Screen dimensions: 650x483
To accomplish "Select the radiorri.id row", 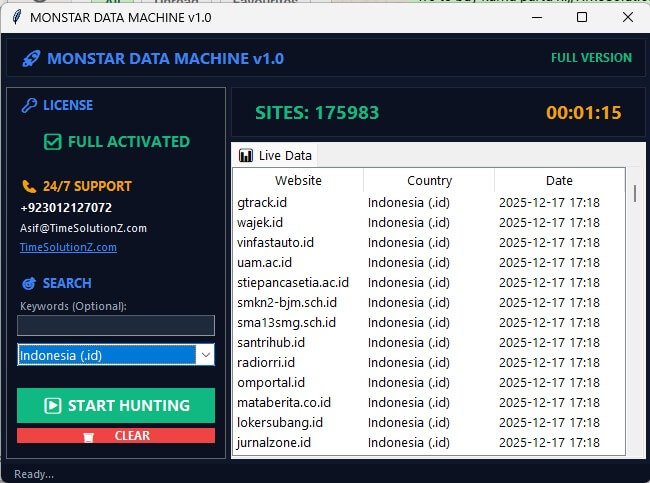I will (429, 362).
